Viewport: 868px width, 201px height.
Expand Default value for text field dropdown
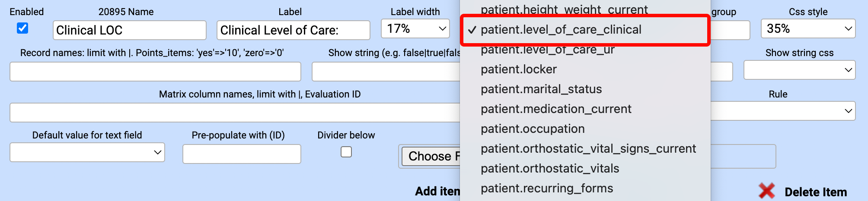pyautogui.click(x=87, y=152)
